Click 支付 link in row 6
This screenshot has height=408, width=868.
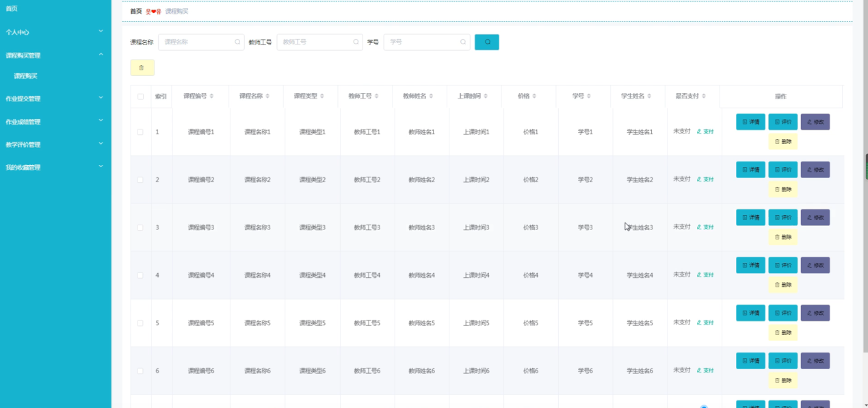click(705, 370)
